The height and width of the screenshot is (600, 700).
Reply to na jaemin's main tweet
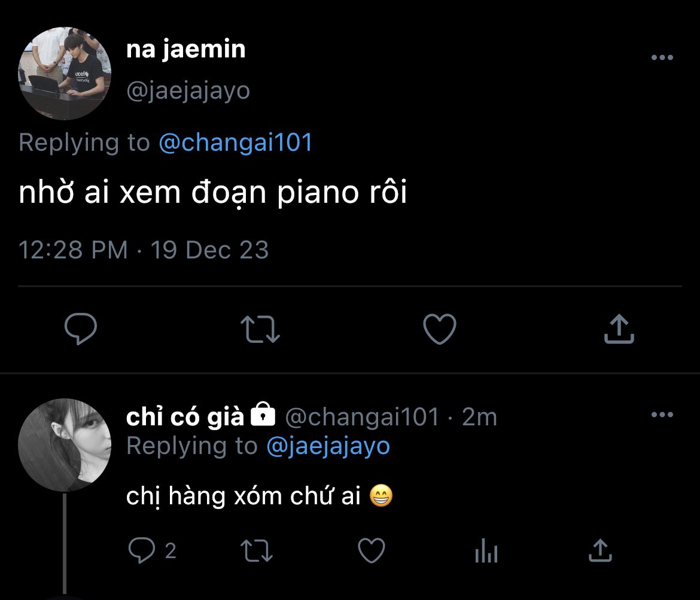coord(81,329)
